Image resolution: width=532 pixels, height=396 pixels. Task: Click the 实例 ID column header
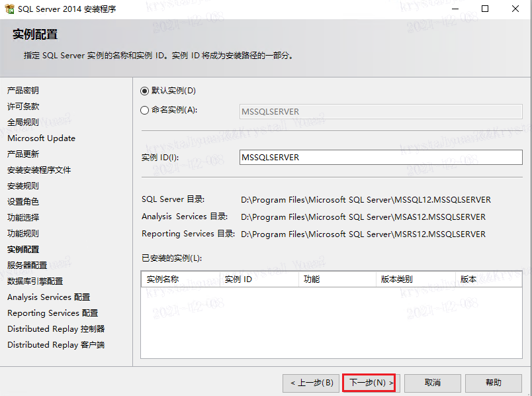coord(259,279)
